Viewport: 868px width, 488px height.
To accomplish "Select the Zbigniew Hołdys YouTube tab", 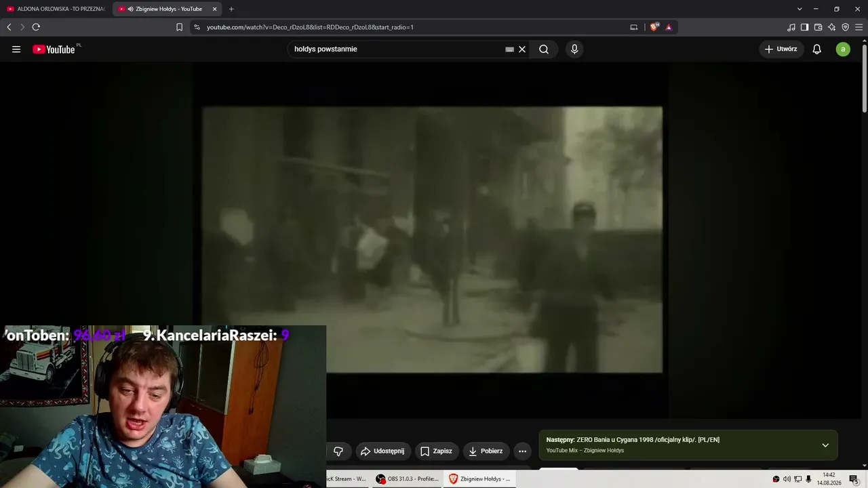I will (167, 9).
